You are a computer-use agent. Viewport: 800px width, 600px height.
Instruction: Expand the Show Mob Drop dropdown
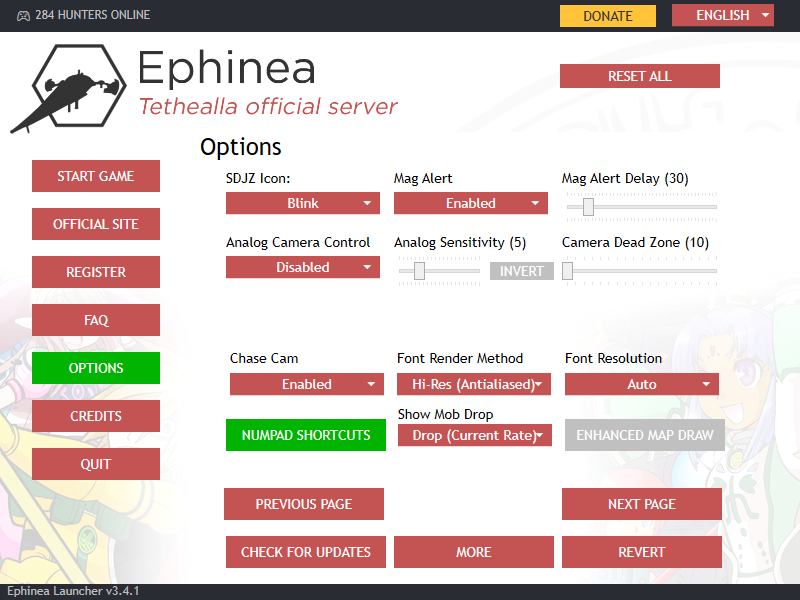(475, 435)
